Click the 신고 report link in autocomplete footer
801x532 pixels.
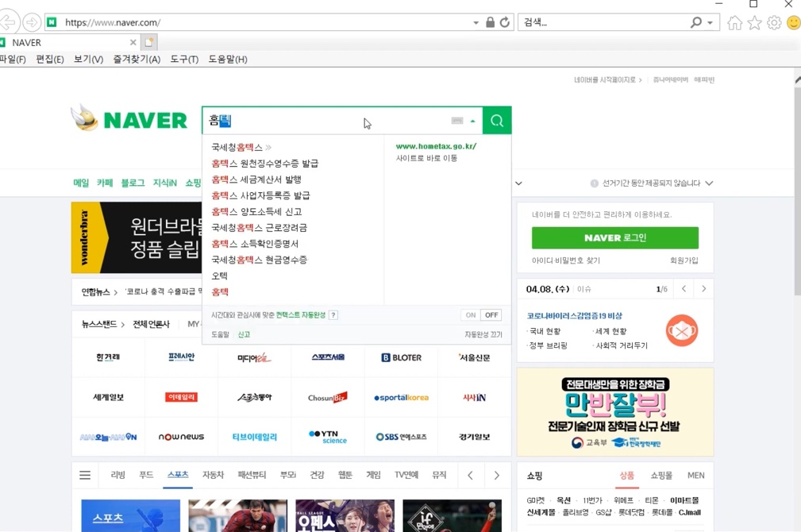(244, 334)
